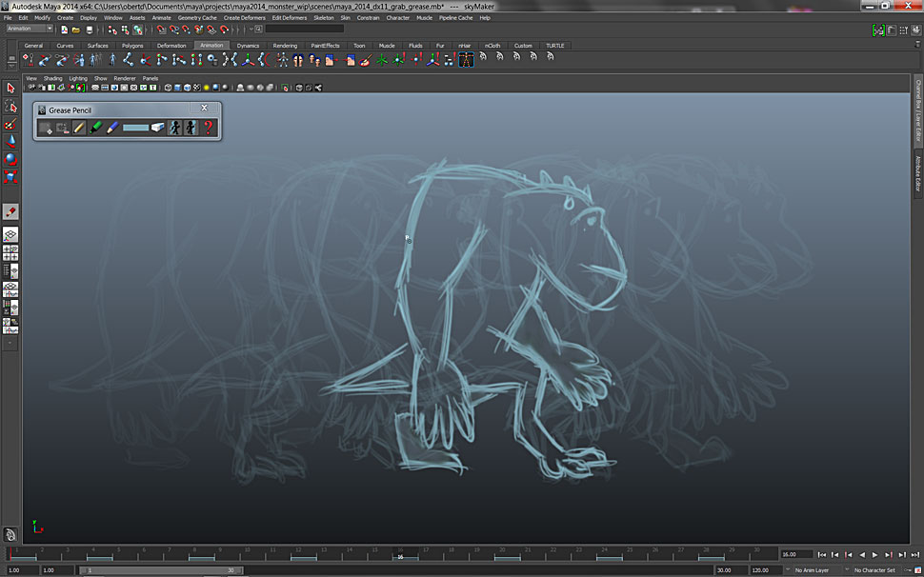Open the Animate menu

point(162,17)
